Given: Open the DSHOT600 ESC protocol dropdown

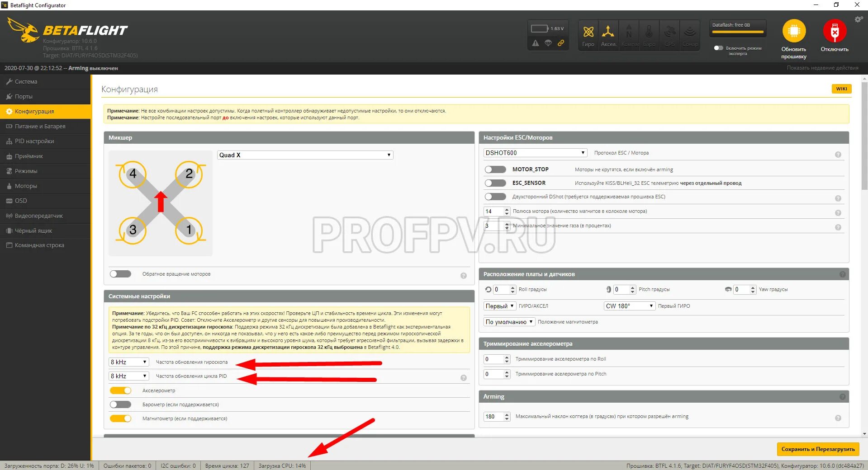Looking at the screenshot, I should pyautogui.click(x=536, y=153).
